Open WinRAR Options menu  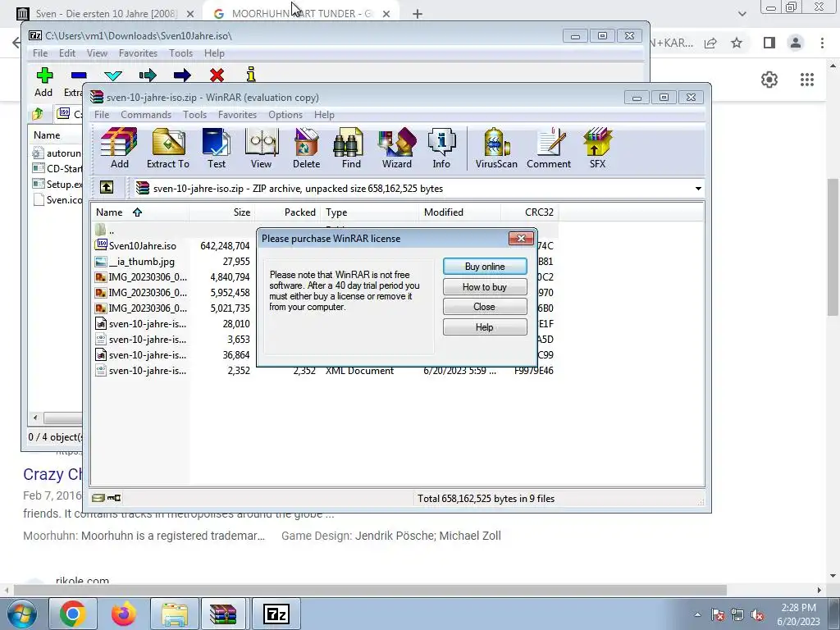pyautogui.click(x=285, y=115)
